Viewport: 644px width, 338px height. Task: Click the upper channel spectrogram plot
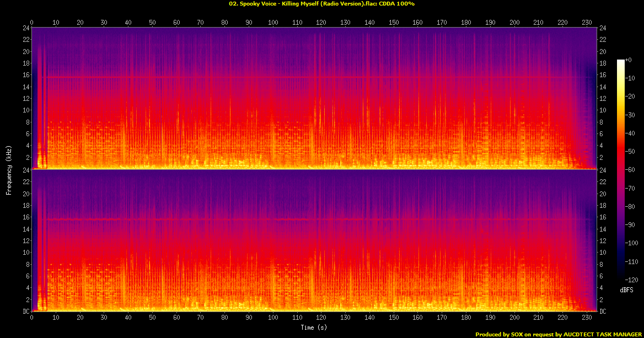[314, 98]
